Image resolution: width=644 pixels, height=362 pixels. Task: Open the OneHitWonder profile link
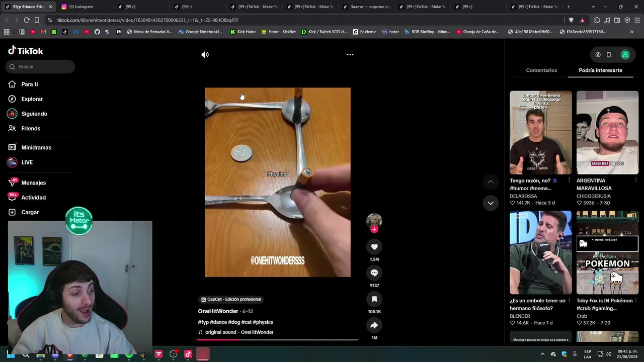218,311
